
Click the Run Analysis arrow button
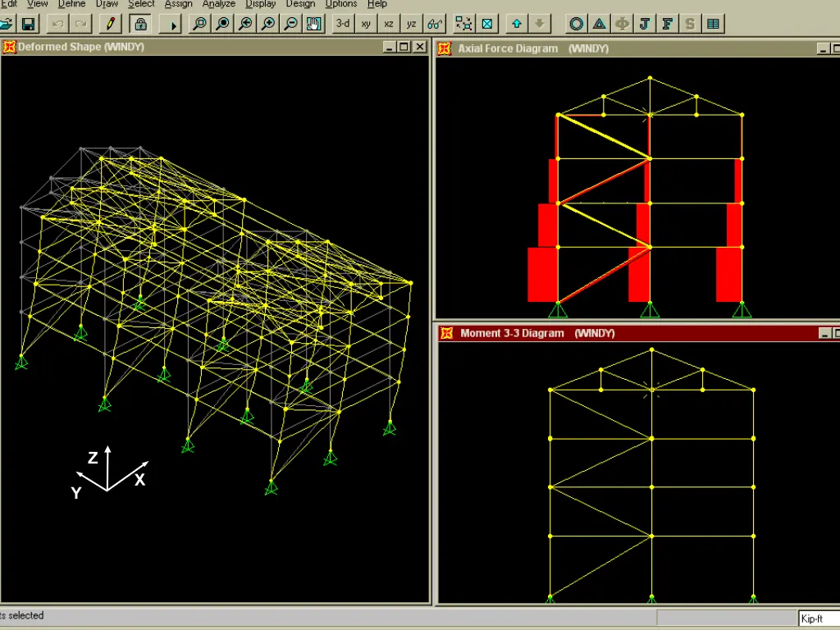coord(173,25)
